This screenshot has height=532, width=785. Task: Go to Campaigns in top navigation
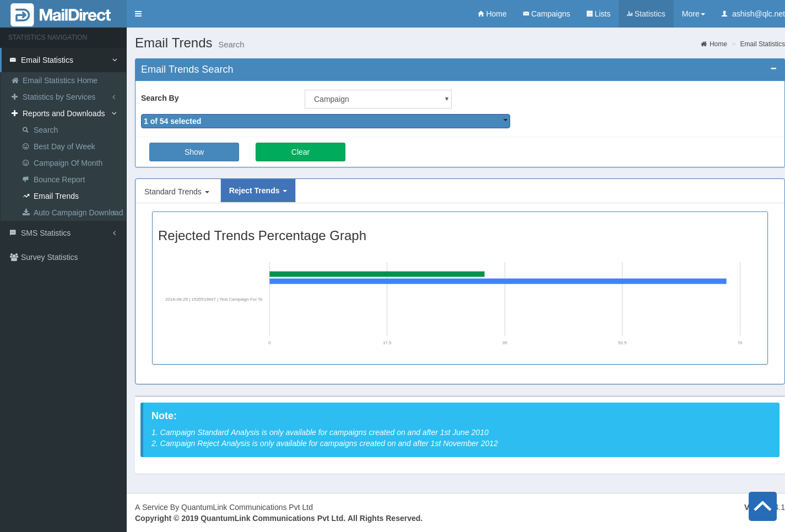pos(546,14)
